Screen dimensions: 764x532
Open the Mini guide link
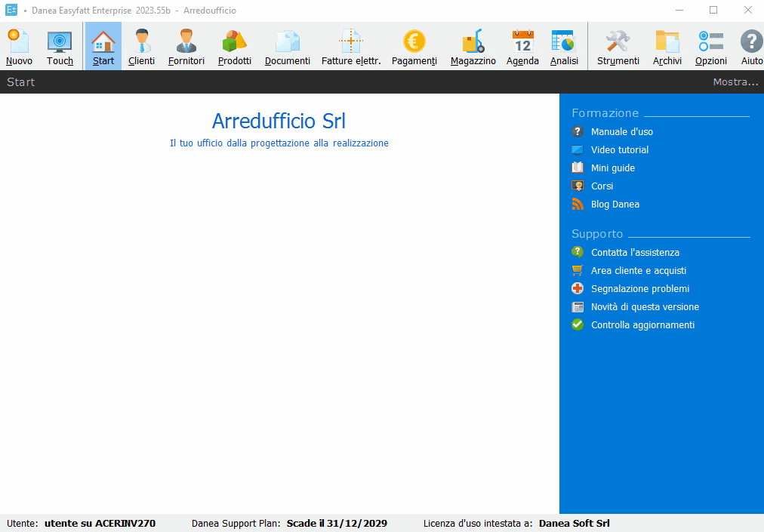click(x=613, y=168)
